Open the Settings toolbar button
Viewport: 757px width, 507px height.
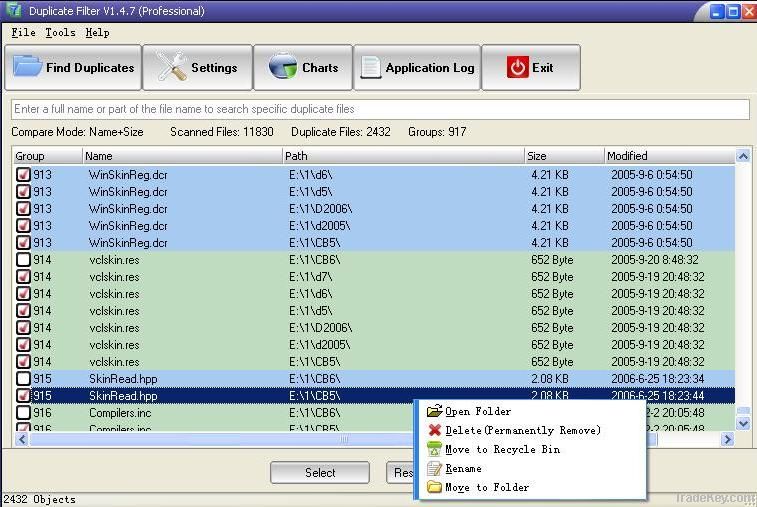pyautogui.click(x=197, y=67)
